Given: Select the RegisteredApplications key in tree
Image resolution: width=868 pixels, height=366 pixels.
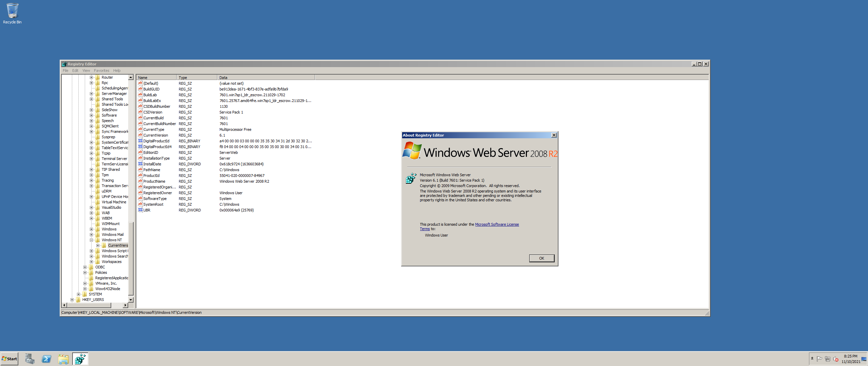Looking at the screenshot, I should coord(112,278).
